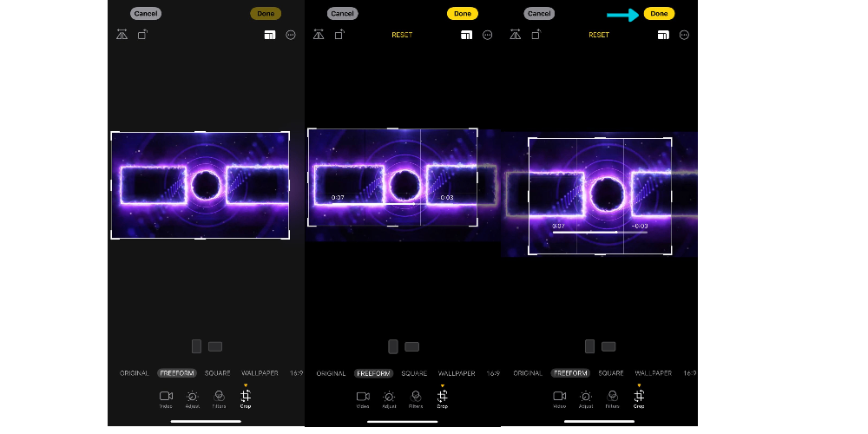
Task: Select the flip horizontal icon in left screenshot
Action: 122,35
